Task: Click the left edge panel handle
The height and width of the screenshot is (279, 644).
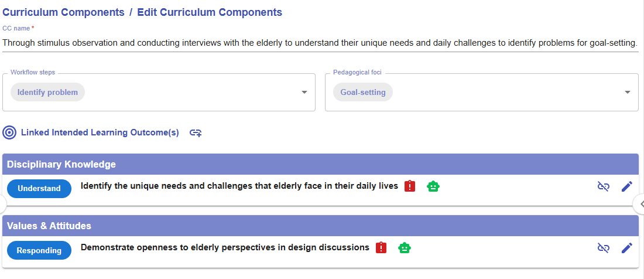Action: pos(3,203)
